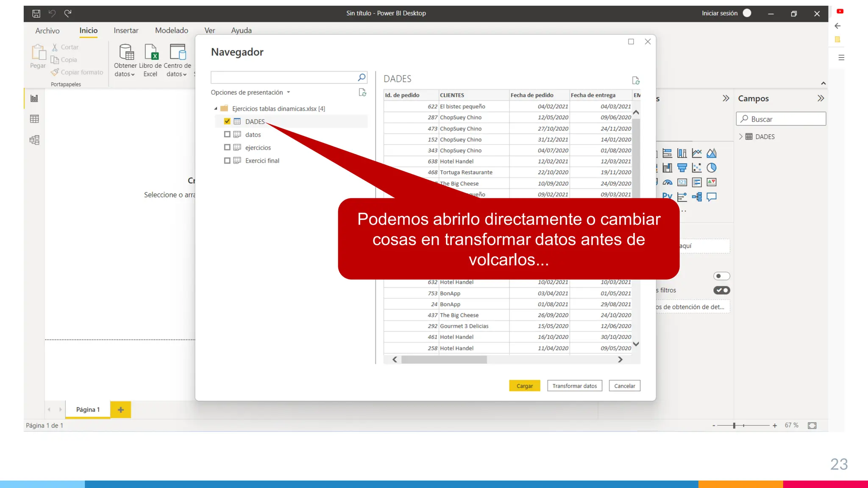This screenshot has height=488, width=868.
Task: Click refresh preview icon beside DADES title
Action: 635,80
